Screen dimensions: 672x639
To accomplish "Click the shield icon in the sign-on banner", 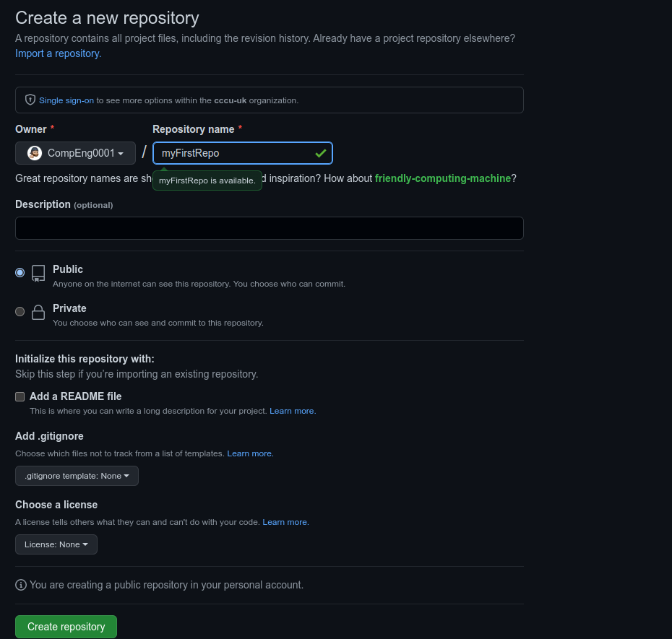I will pos(30,100).
